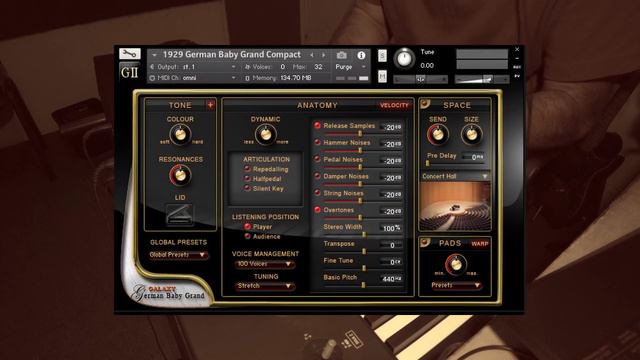640x360 pixels.
Task: Toggle Release Samples on or off
Action: [x=317, y=125]
